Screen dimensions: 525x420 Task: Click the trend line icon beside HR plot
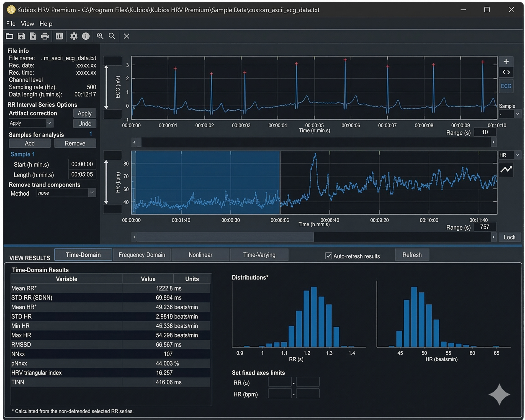coord(506,169)
